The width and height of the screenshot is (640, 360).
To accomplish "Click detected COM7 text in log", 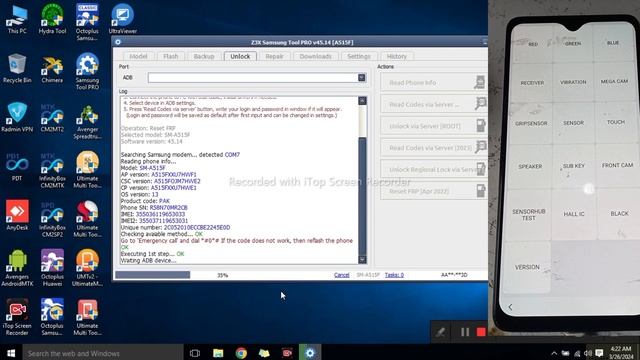I will coord(232,155).
